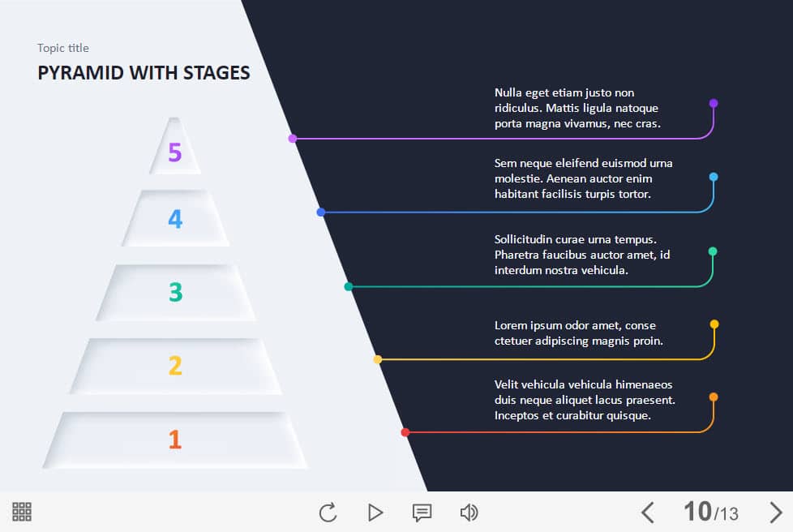Select pyramid stage 1 block

tap(175, 440)
